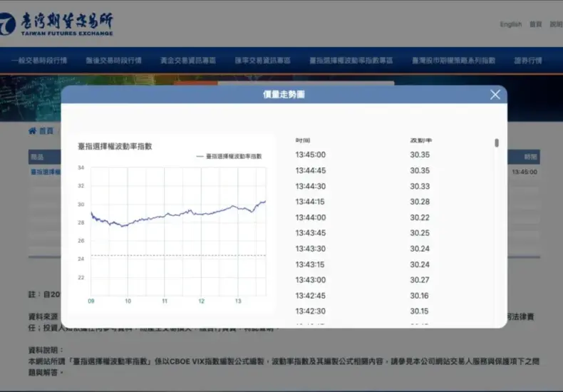Click the 13 hour label on chart axis
This screenshot has height=392, width=563.
(x=238, y=301)
